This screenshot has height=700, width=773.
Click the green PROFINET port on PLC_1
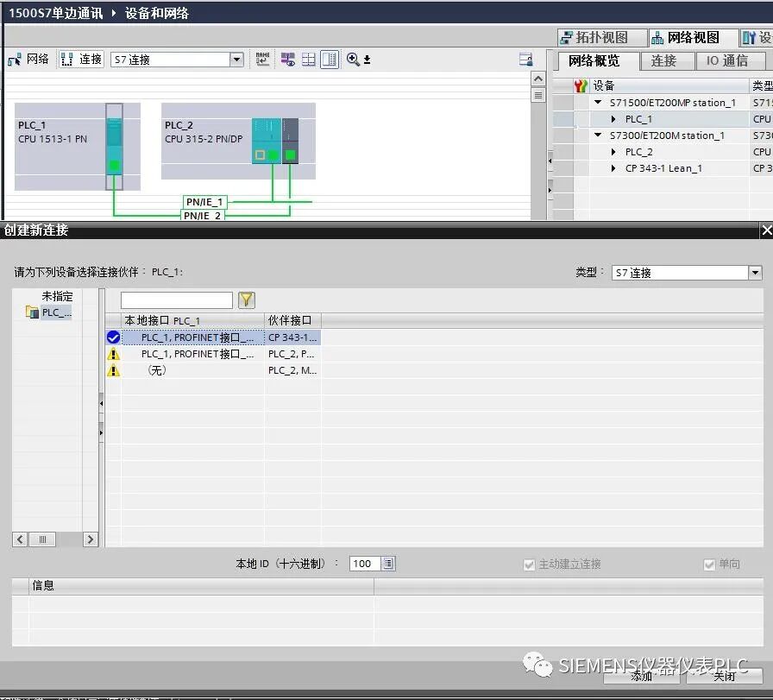pyautogui.click(x=115, y=165)
